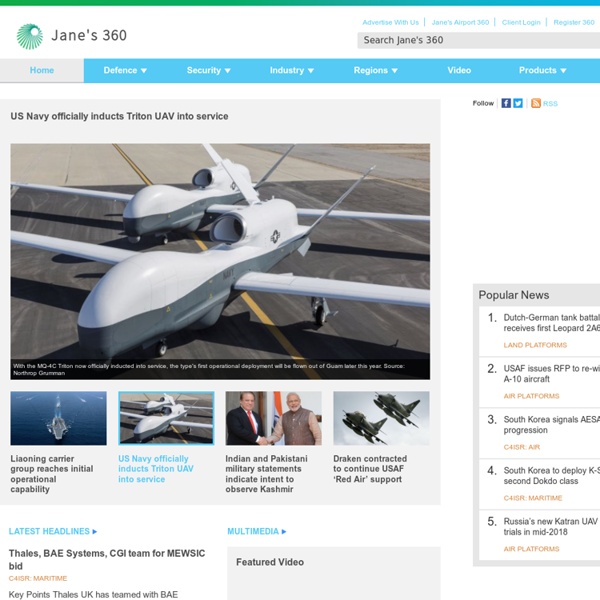Open highlighted US Navy inducts Triton link
The image size is (600, 600).
click(x=156, y=469)
